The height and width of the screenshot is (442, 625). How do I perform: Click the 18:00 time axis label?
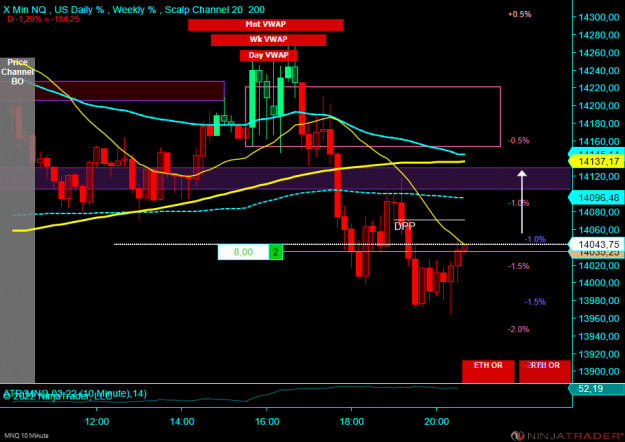[x=352, y=422]
